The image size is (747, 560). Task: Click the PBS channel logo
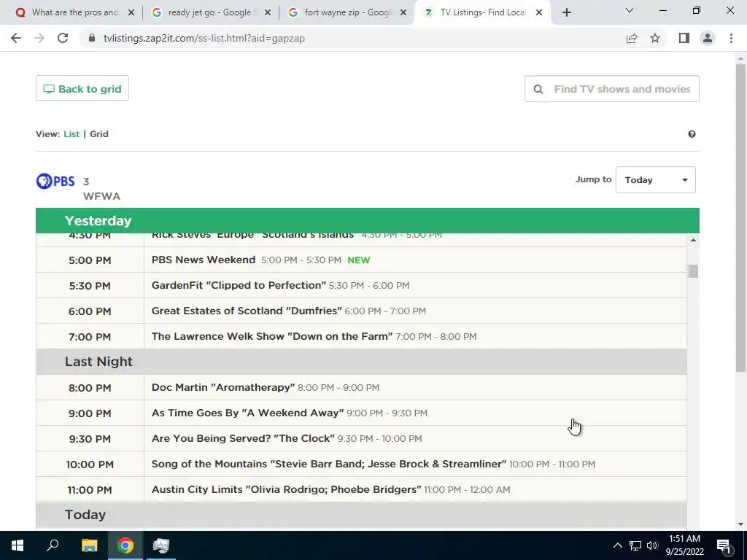[x=55, y=182]
